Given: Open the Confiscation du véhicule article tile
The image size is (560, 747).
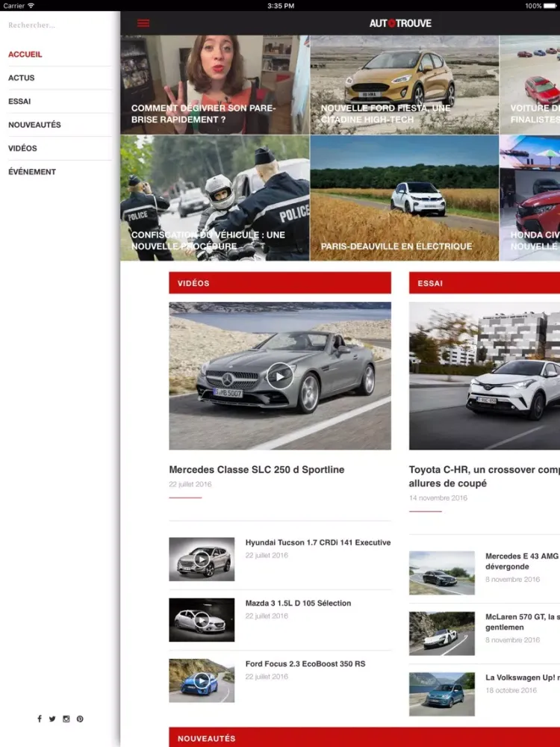Looking at the screenshot, I should (215, 198).
